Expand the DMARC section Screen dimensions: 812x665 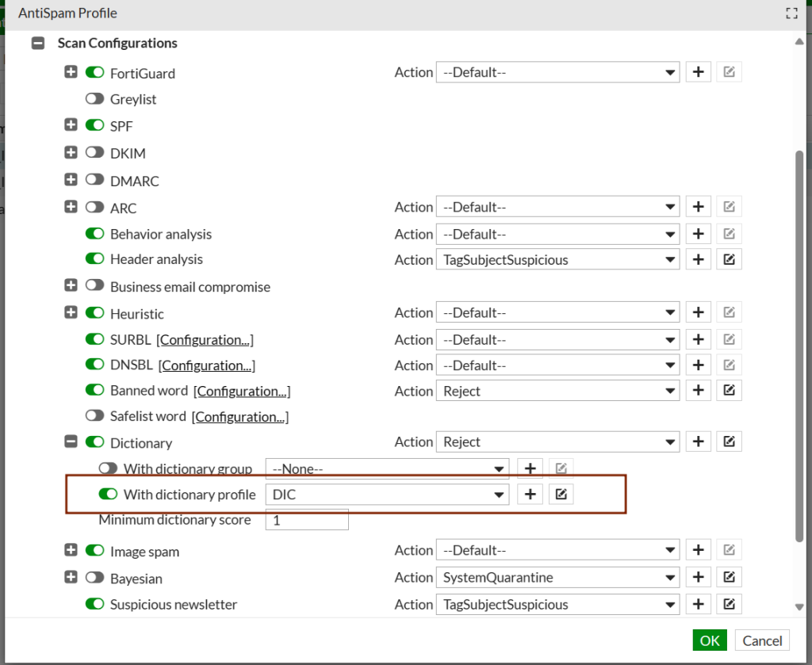pos(71,181)
